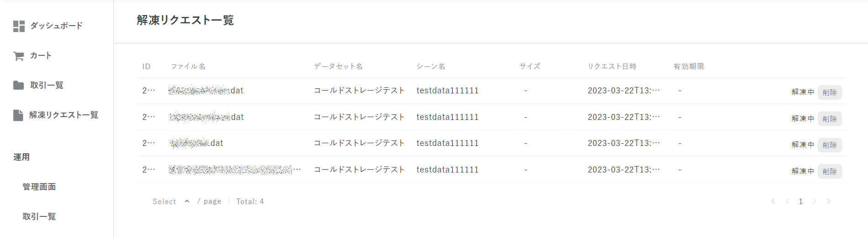This screenshot has width=868, height=237.
Task: Go to the first page using double-left arrows
Action: [773, 201]
